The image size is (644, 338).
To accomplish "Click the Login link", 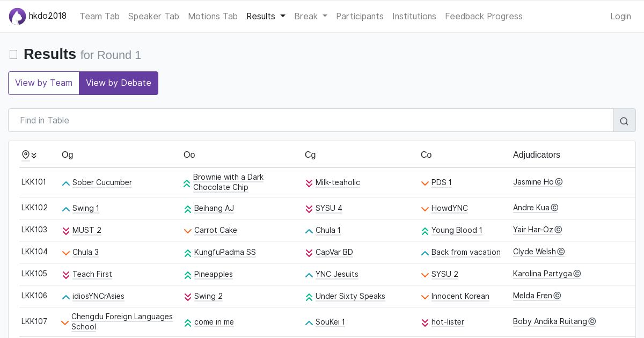I will (620, 16).
